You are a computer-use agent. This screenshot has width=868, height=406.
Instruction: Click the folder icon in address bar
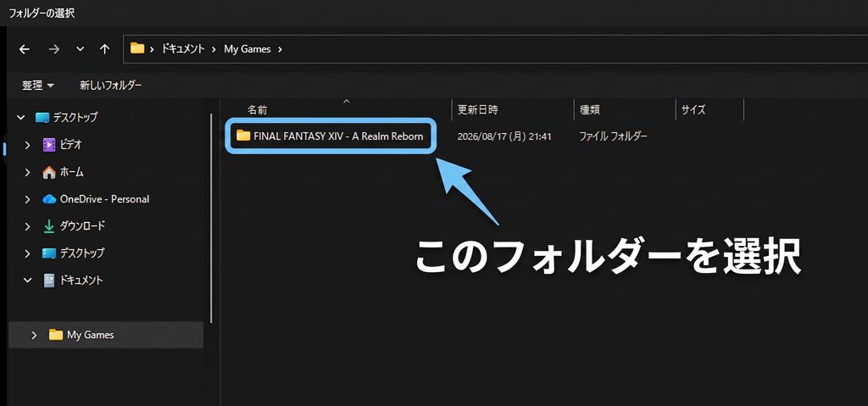[x=137, y=48]
